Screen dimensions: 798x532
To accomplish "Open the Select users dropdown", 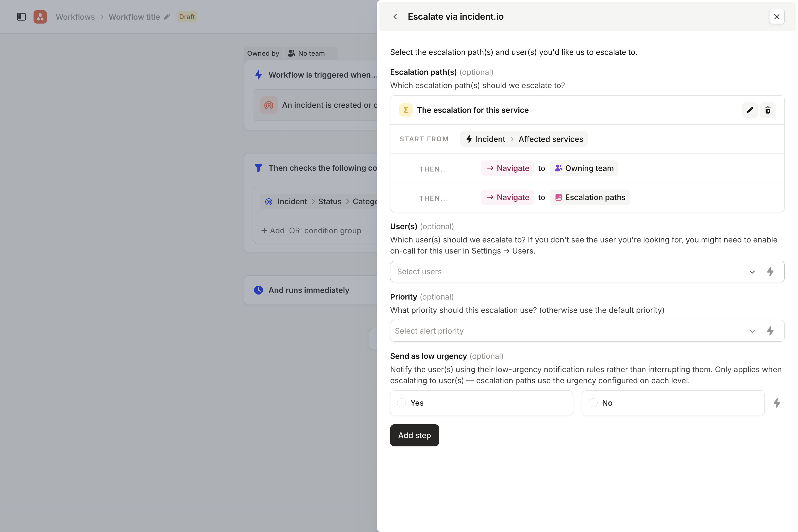I will click(587, 272).
